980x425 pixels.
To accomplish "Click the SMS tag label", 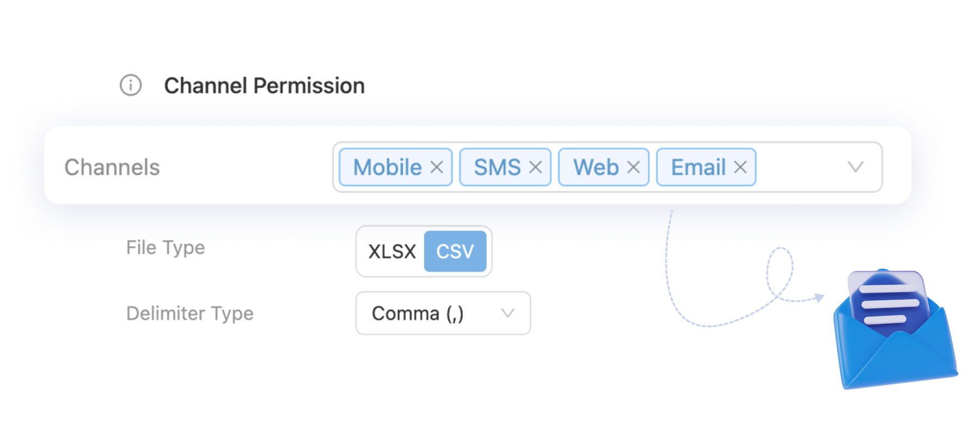I will 497,167.
